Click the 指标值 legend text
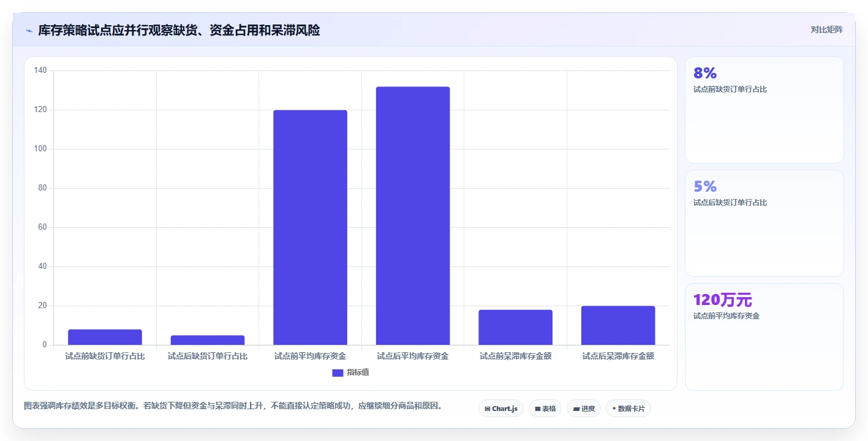The width and height of the screenshot is (868, 441). 358,372
